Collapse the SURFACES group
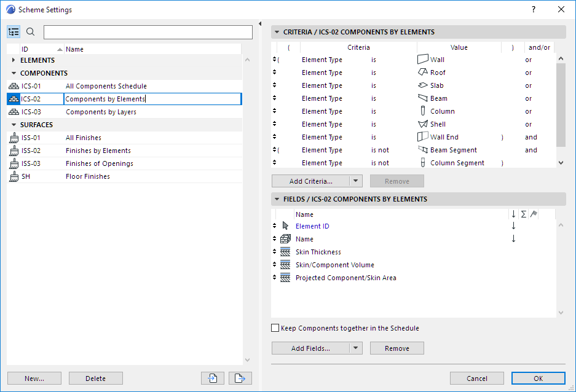This screenshot has width=576, height=392. (x=14, y=125)
